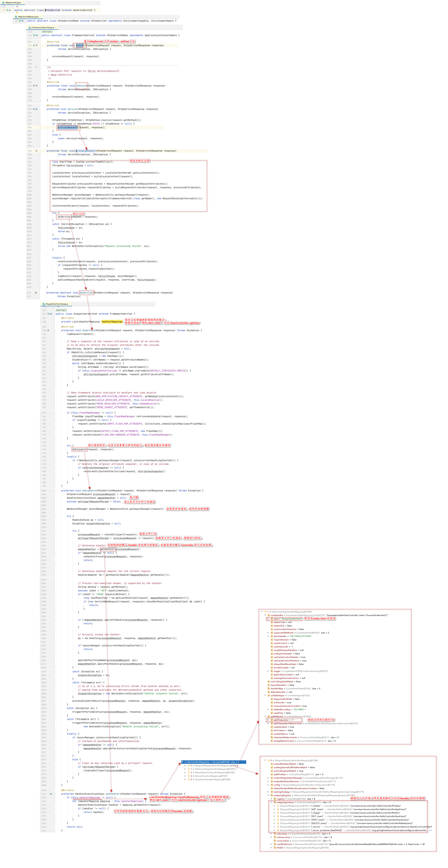This screenshot has width=448, height=868.
Task: Click the gutter marker at processRequest line 988
Action: [36, 151]
